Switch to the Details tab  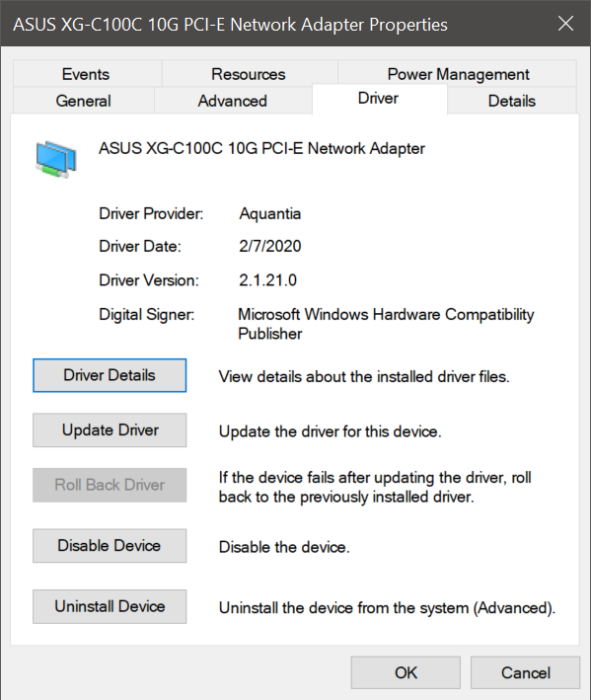512,101
